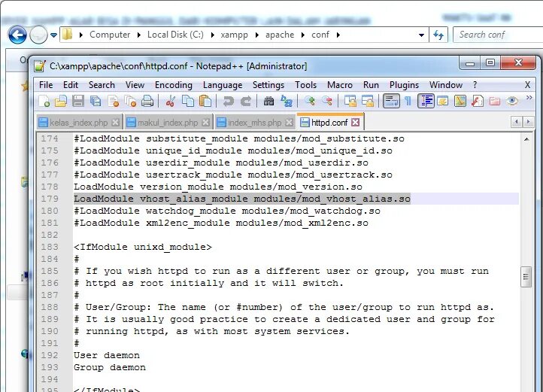Toggle Show all characters pilcrow icon

pos(408,102)
